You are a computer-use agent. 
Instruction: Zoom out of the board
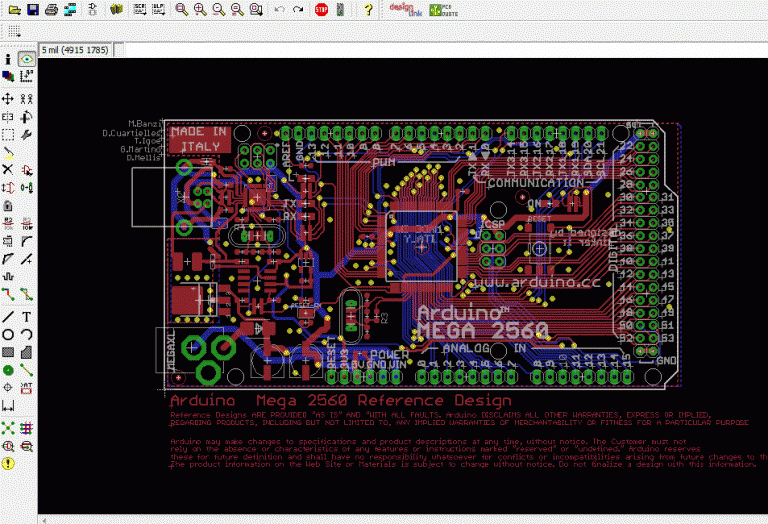[218, 9]
